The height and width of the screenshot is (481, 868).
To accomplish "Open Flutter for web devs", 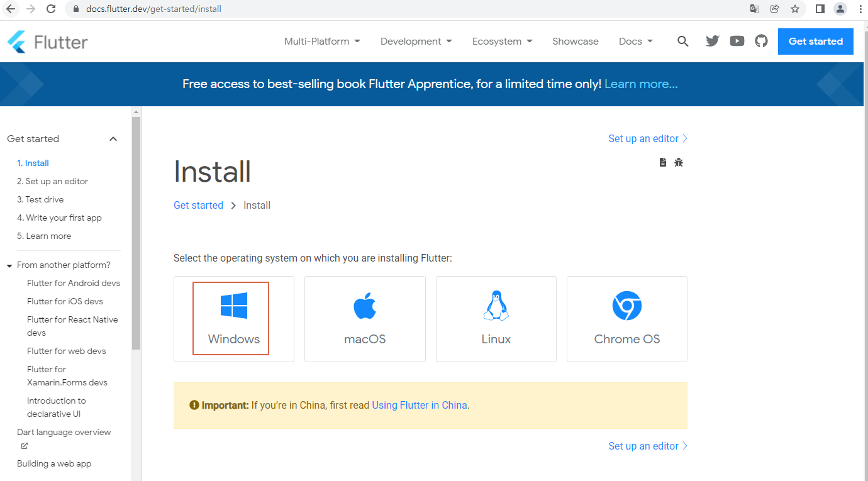I will coord(67,351).
